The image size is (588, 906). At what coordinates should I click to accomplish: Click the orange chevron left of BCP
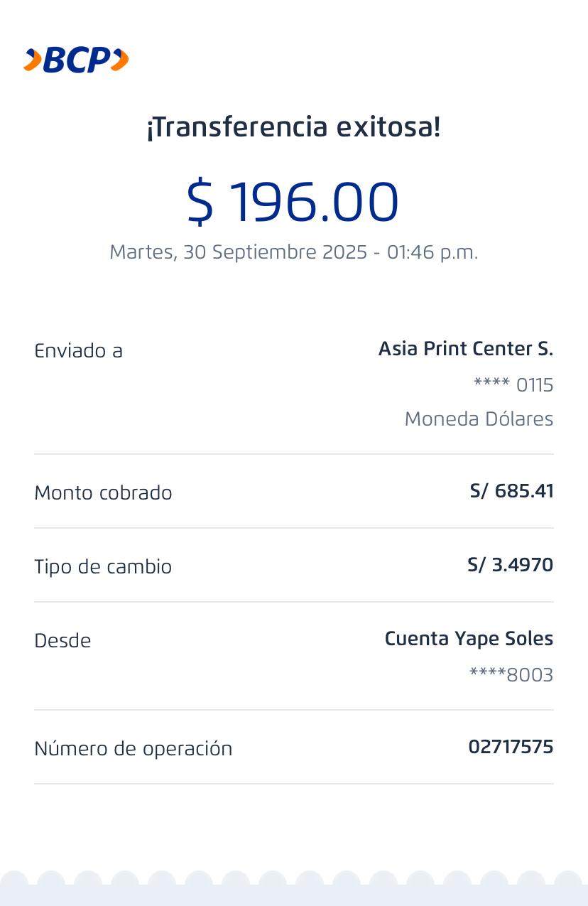[32, 60]
